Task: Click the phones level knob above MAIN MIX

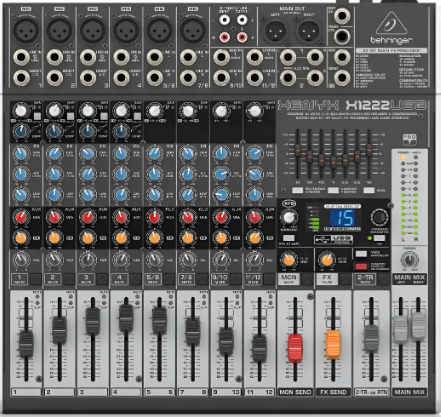Action: 410,259
